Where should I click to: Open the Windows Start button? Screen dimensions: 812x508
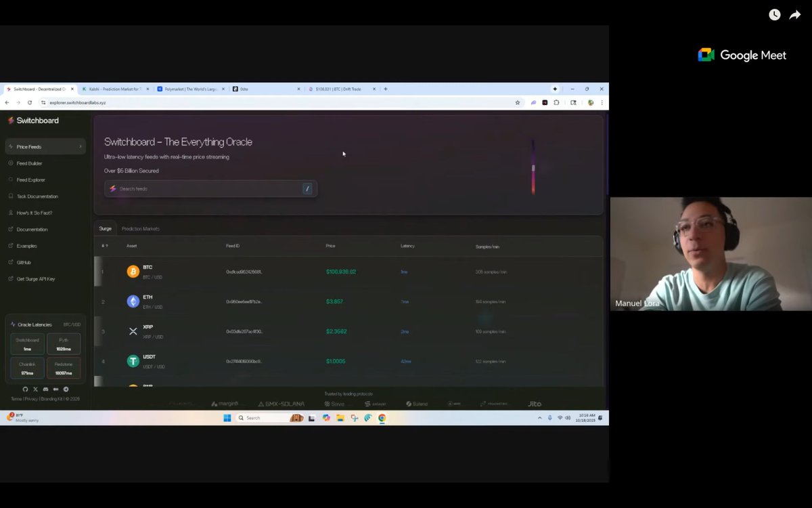click(227, 418)
